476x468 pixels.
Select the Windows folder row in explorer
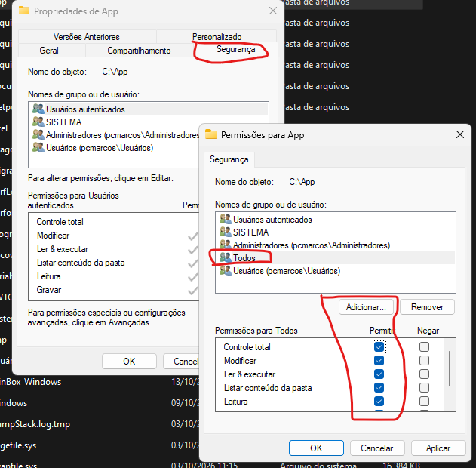pyautogui.click(x=100, y=403)
